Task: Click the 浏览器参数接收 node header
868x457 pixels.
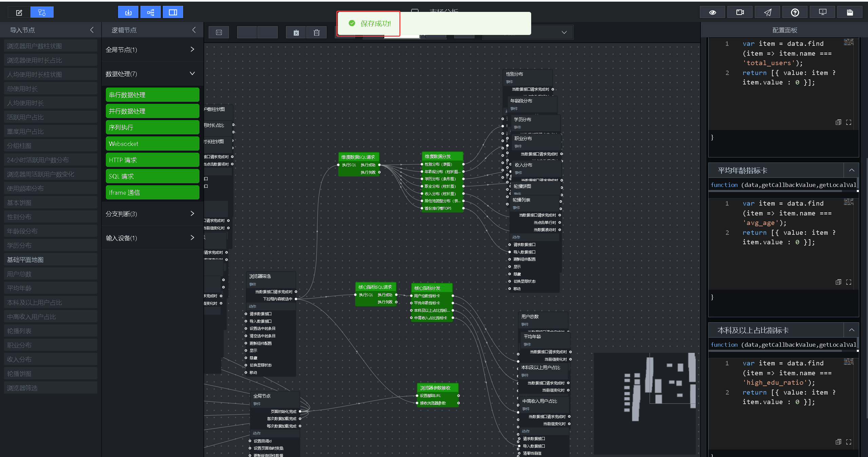Action: 438,388
